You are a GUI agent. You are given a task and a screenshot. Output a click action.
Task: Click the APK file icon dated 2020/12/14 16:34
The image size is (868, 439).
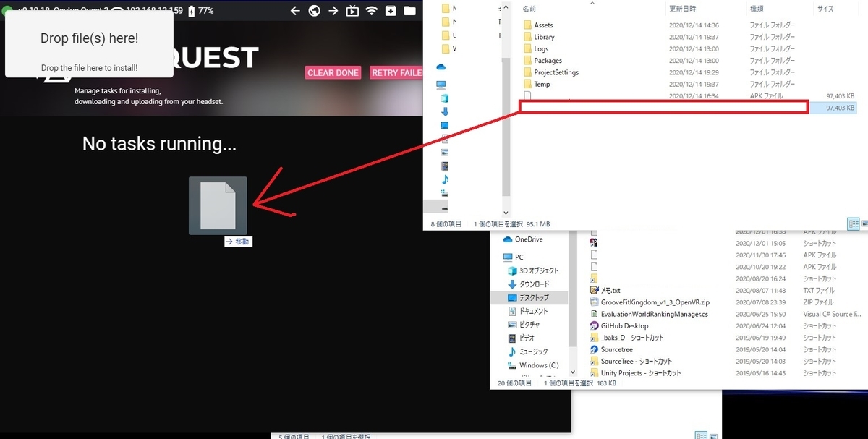pos(527,95)
